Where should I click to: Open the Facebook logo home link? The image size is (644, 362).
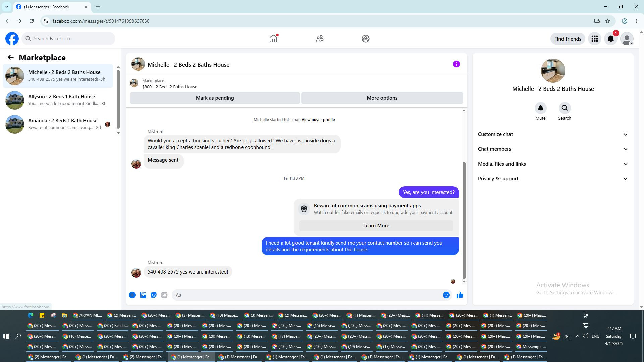(x=12, y=39)
